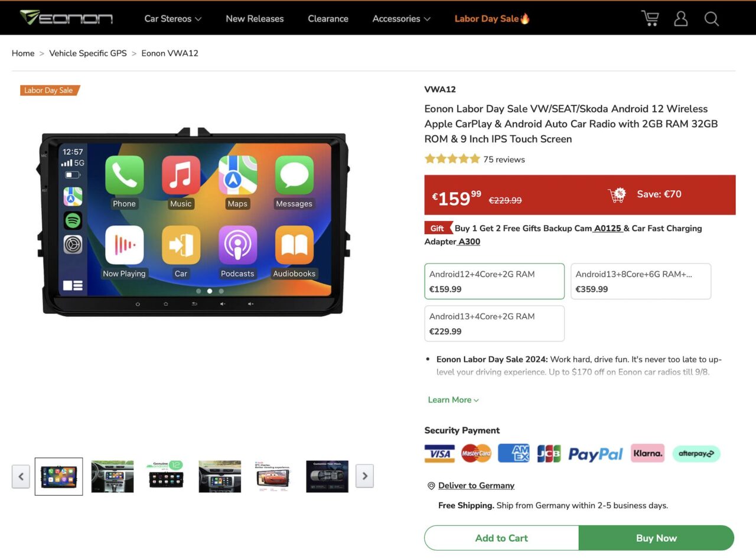The height and width of the screenshot is (559, 756).
Task: Expand the Accessories dropdown menu
Action: coord(401,18)
